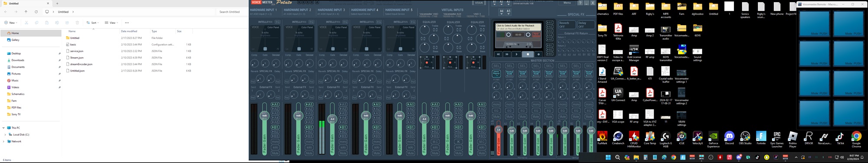
Task: Click Voicemeeter VAIO fader gain knob
Action: pyautogui.click(x=424, y=119)
